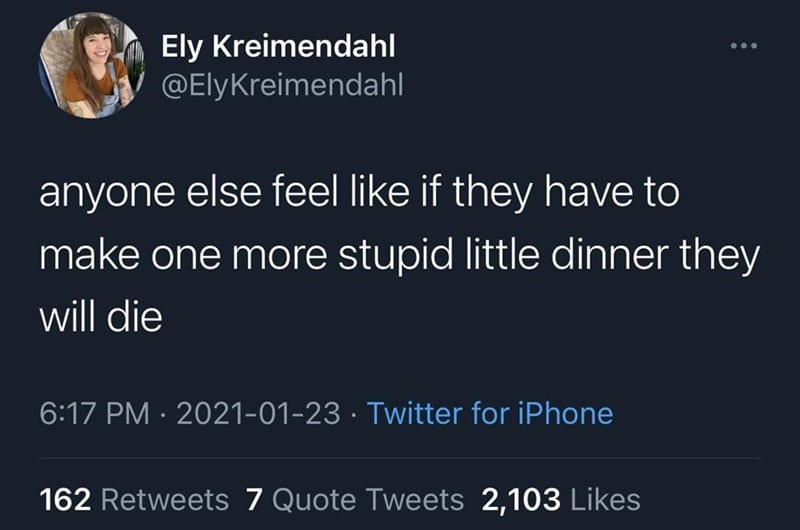Visit the @ElyKreimendahl handle link
This screenshot has width=800, height=530.
[x=282, y=85]
